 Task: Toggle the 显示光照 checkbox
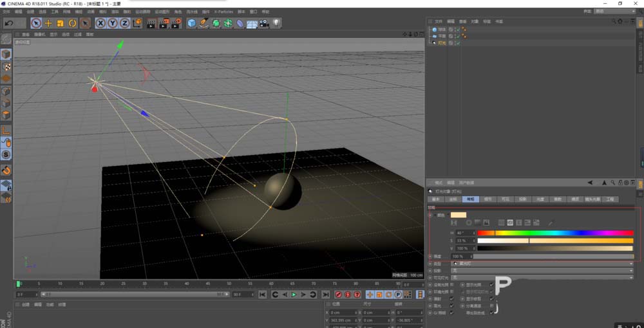coord(492,284)
